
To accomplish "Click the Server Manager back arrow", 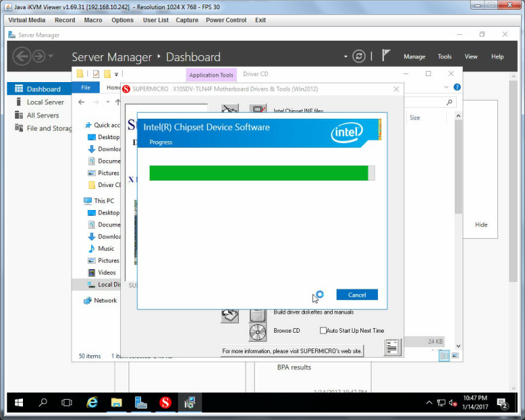I will click(x=22, y=56).
